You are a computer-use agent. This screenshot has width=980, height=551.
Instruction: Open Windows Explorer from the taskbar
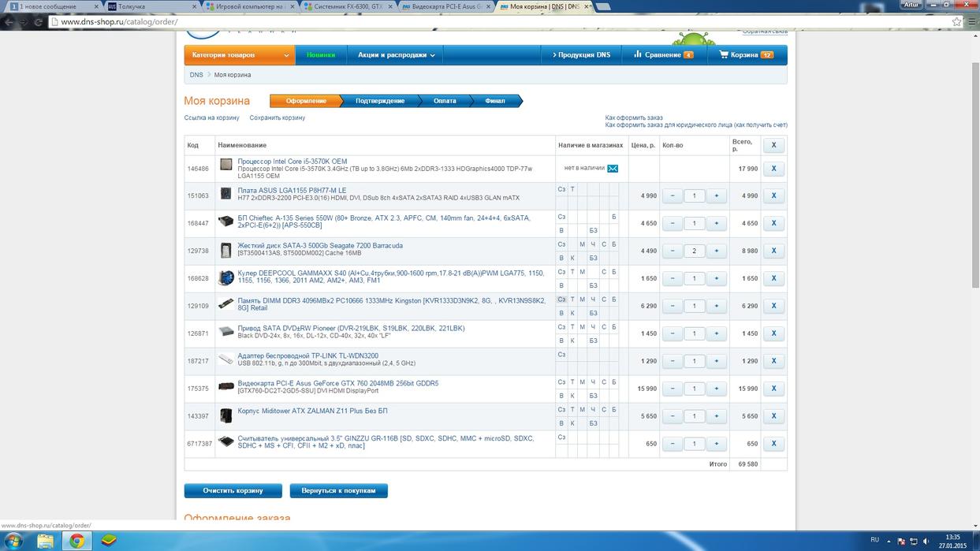tap(46, 541)
